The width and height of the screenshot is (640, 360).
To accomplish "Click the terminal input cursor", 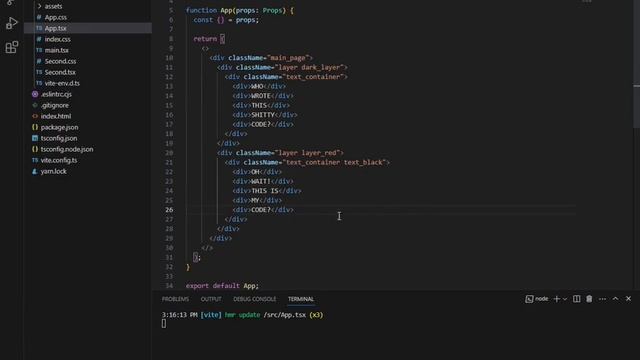I will click(x=164, y=324).
